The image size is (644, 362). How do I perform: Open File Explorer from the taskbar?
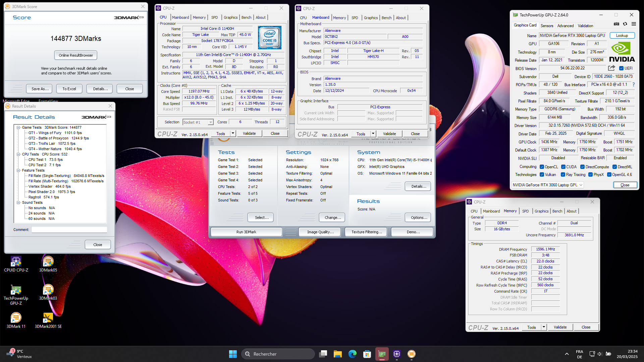[x=338, y=354]
